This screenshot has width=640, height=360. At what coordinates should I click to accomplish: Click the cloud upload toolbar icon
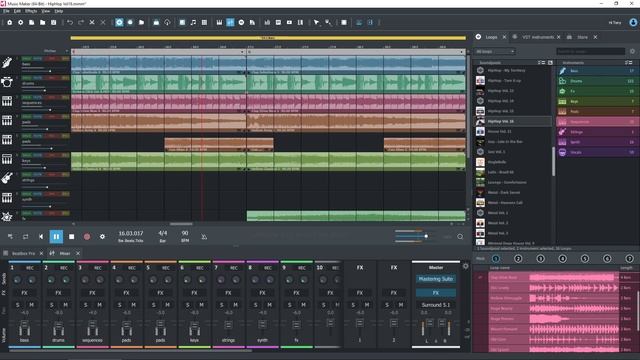pyautogui.click(x=167, y=22)
